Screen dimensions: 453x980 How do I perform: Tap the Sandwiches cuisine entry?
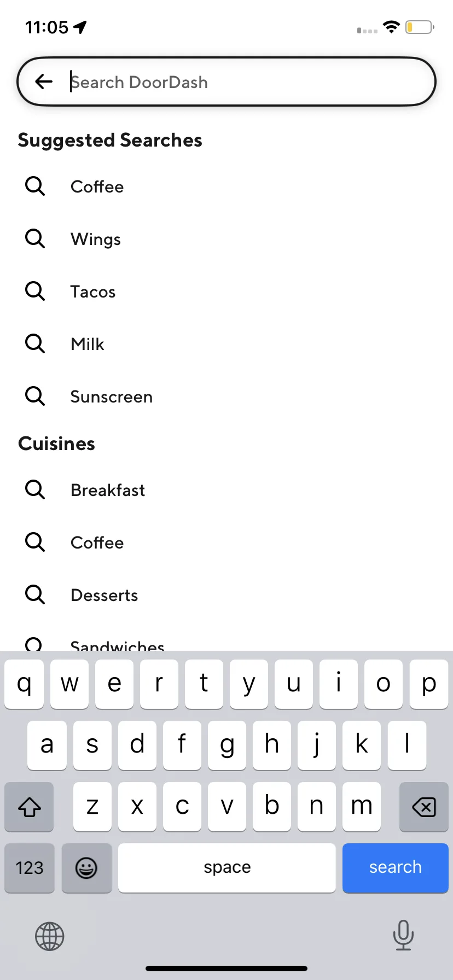[118, 645]
